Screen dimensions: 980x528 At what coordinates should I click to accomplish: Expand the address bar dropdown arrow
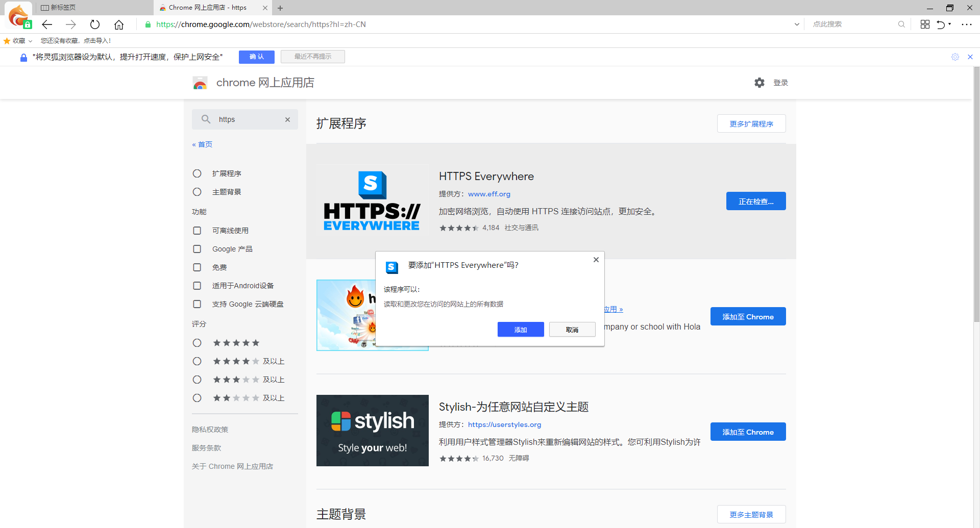tap(797, 24)
